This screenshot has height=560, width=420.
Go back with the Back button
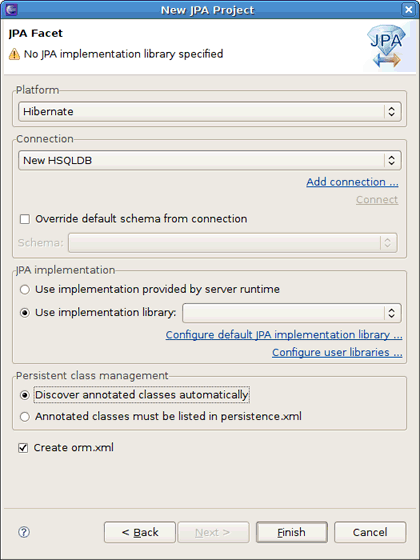(x=140, y=532)
